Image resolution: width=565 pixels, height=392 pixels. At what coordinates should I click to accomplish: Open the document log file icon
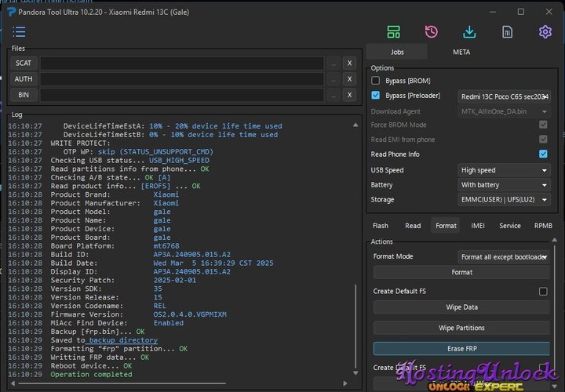(x=508, y=31)
